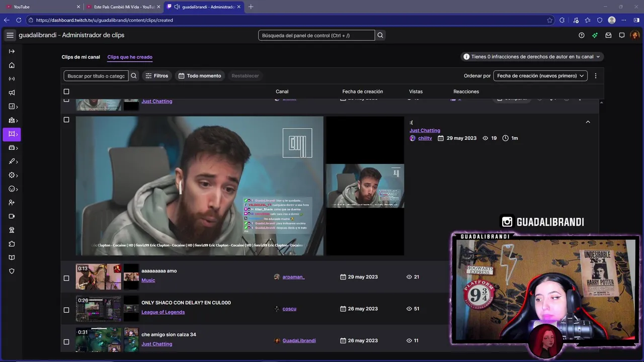Switch to 'Clips de mi canal' tab
The image size is (644, 362).
pyautogui.click(x=81, y=57)
